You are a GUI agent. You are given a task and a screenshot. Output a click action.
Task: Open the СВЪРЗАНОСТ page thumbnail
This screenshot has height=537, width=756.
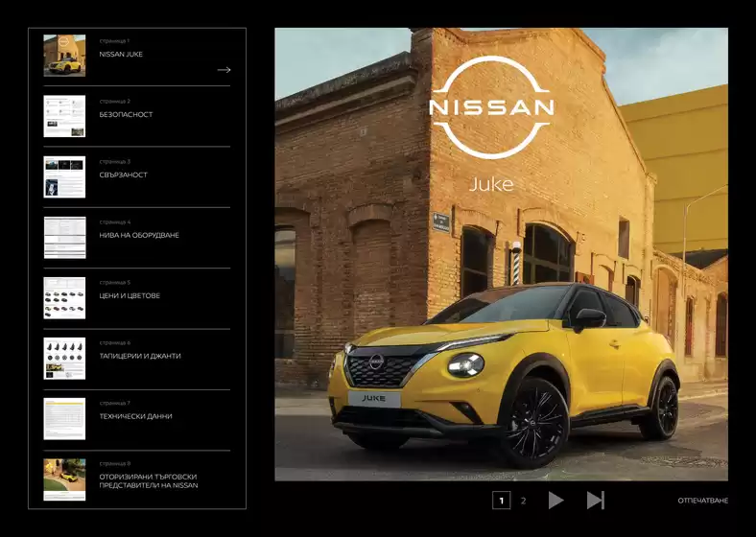[x=64, y=176]
